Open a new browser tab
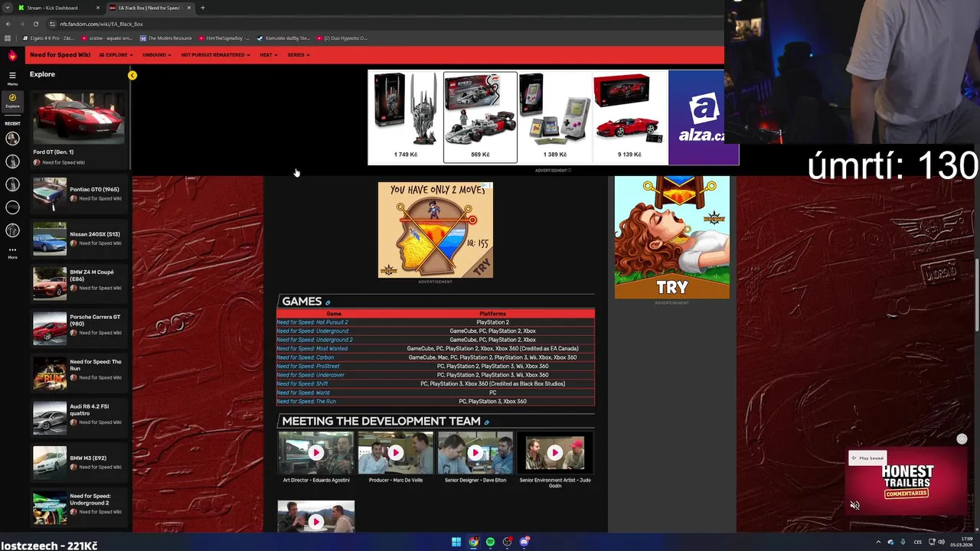This screenshot has width=980, height=551. [202, 8]
